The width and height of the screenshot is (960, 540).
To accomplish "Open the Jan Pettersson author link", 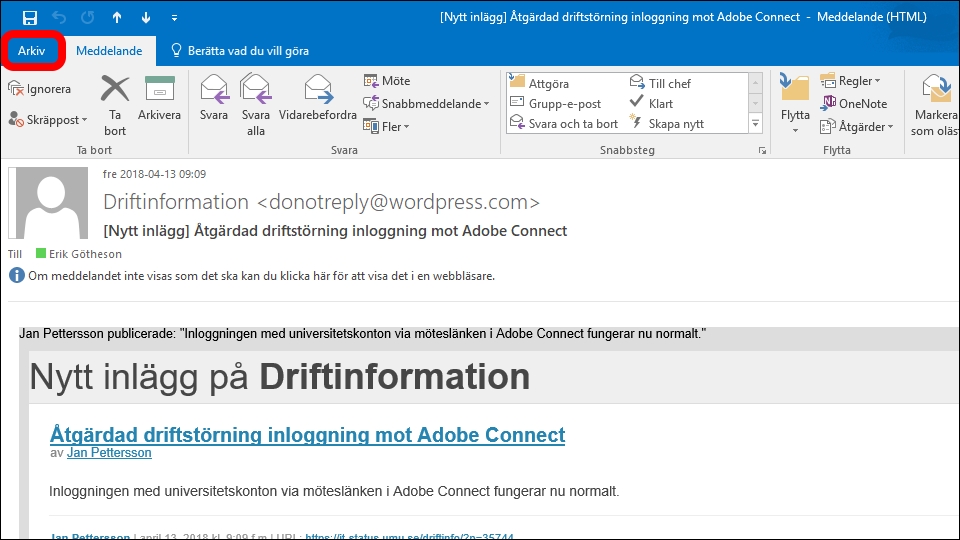I will pyautogui.click(x=109, y=453).
